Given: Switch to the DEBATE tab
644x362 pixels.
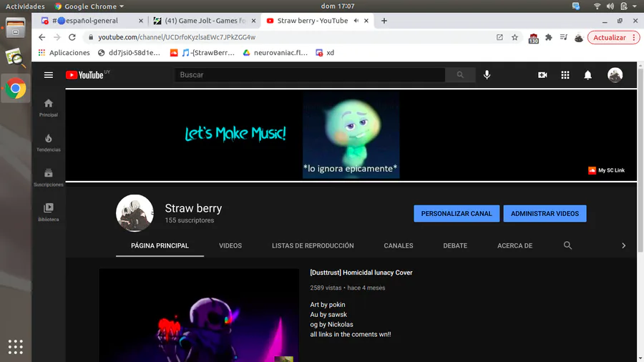Looking at the screenshot, I should pyautogui.click(x=455, y=245).
